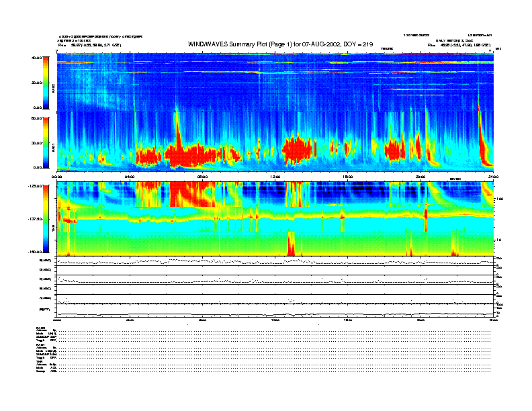This screenshot has height=411, width=532.
Task: Click the 24:00 tick label below RAD1 panel
Action: click(x=493, y=177)
